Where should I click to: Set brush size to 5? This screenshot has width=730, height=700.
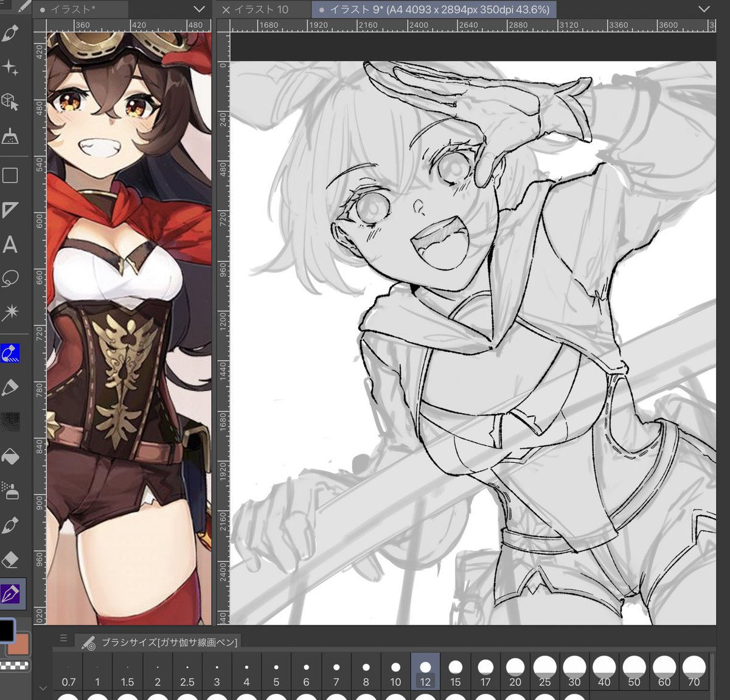(276, 672)
